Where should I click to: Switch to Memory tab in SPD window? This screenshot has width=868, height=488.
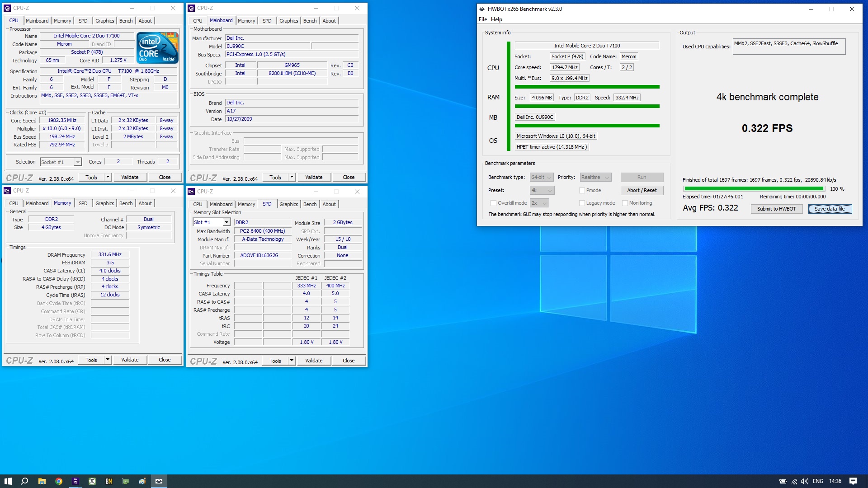[x=246, y=204]
